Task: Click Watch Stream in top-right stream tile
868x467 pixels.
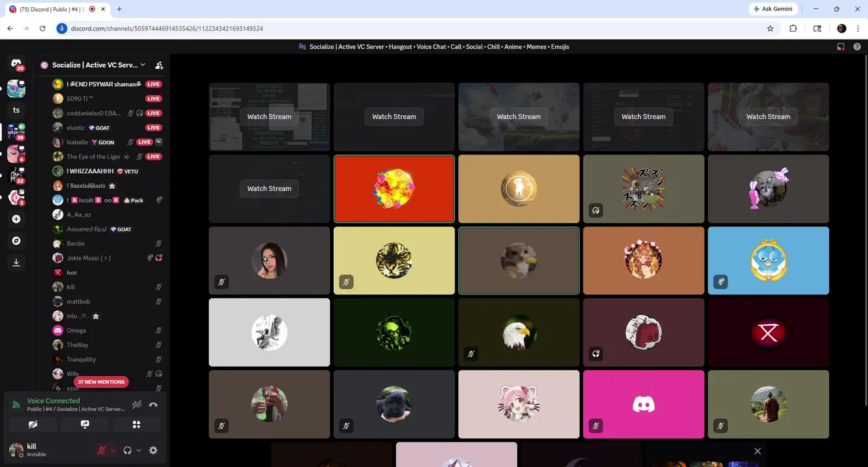Action: (768, 117)
